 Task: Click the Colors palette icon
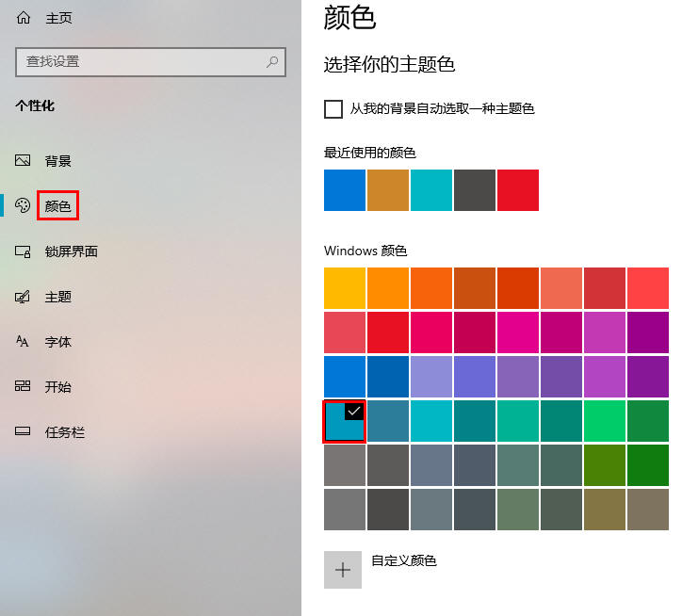click(24, 206)
